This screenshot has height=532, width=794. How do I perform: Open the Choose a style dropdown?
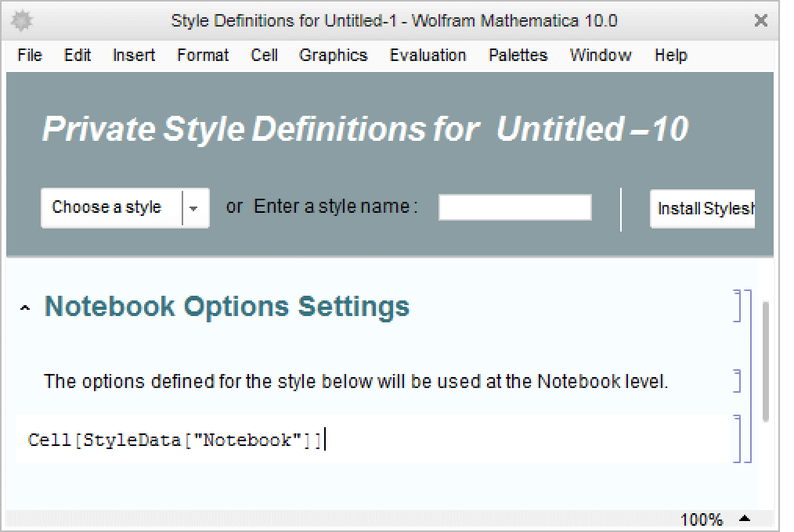(194, 208)
